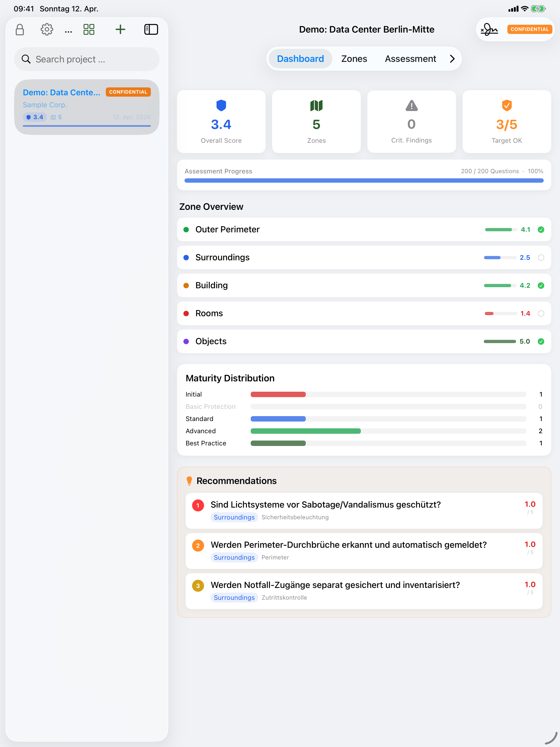Select the lock icon in the sidebar

[x=20, y=29]
